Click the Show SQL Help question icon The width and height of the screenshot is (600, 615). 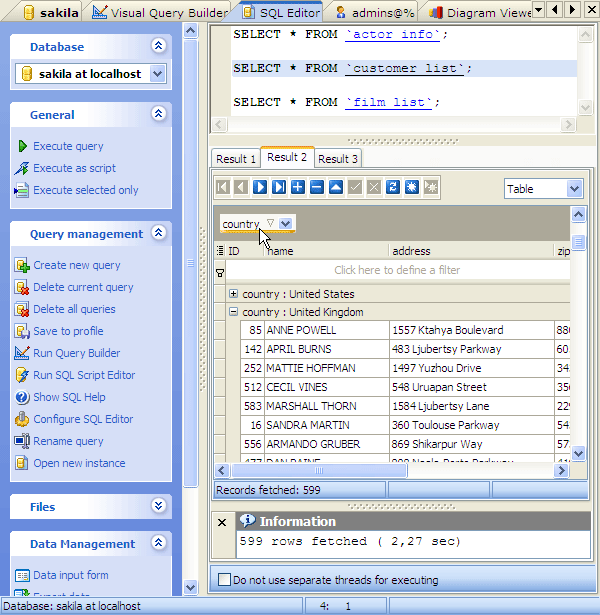pos(22,397)
